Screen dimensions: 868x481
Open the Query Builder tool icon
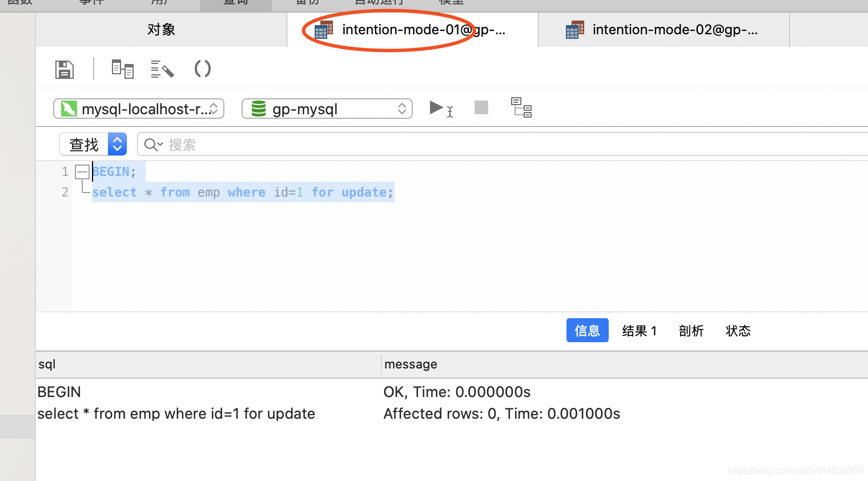coord(122,69)
